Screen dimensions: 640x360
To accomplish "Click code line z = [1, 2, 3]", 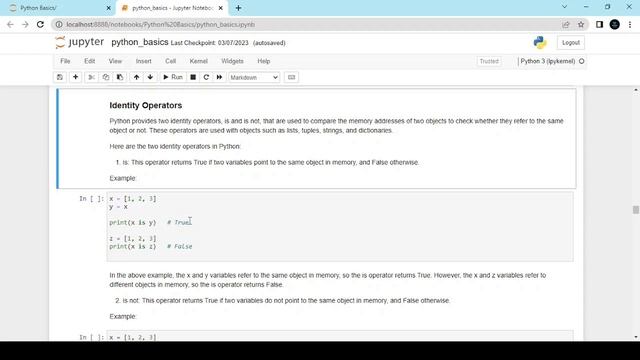I will pyautogui.click(x=133, y=238).
